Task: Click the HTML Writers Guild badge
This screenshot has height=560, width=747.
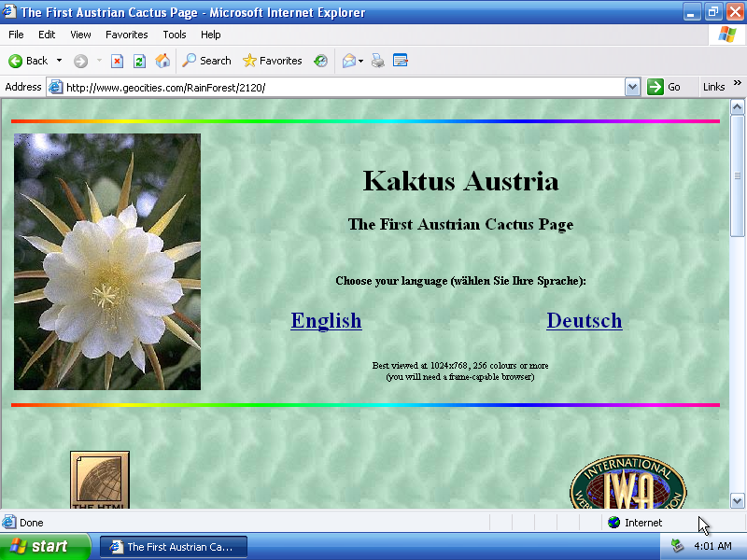Action: click(x=100, y=480)
